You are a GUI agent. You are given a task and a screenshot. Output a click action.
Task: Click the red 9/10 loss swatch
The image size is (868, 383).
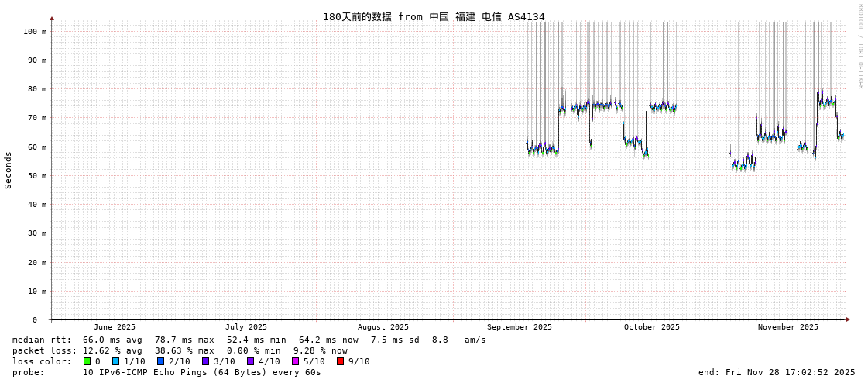click(340, 361)
